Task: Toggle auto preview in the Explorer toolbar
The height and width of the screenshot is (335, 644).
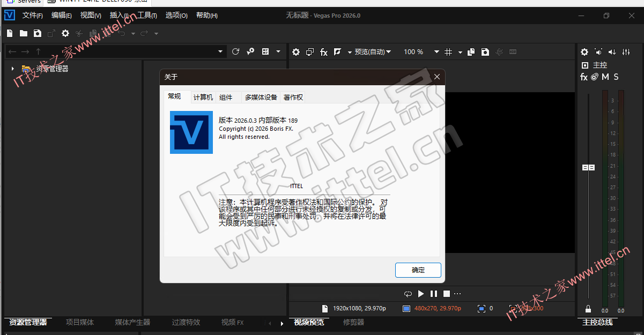Action: point(250,51)
